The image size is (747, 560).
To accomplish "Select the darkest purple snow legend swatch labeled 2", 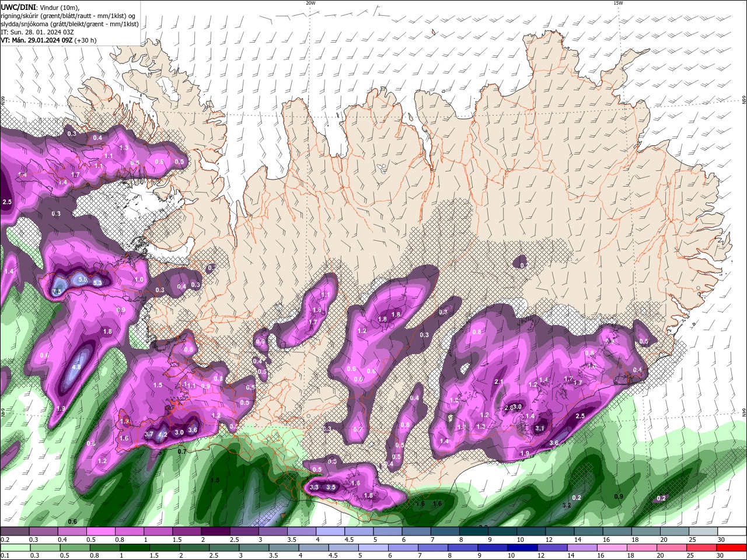I will 215,531.
